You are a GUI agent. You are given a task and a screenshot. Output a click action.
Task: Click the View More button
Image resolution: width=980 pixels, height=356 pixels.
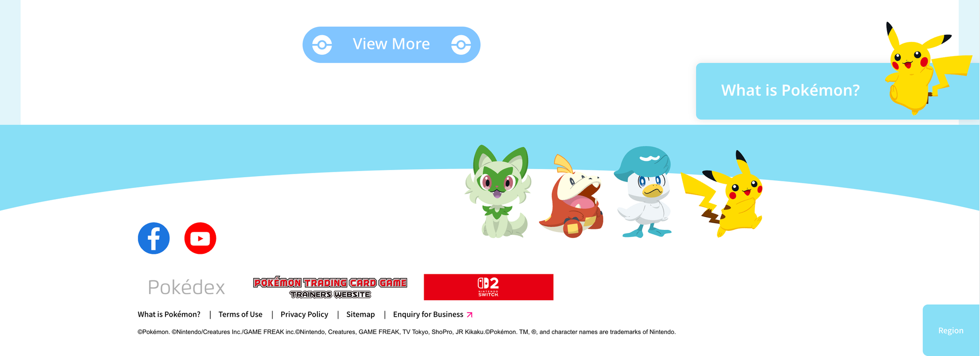click(x=391, y=45)
